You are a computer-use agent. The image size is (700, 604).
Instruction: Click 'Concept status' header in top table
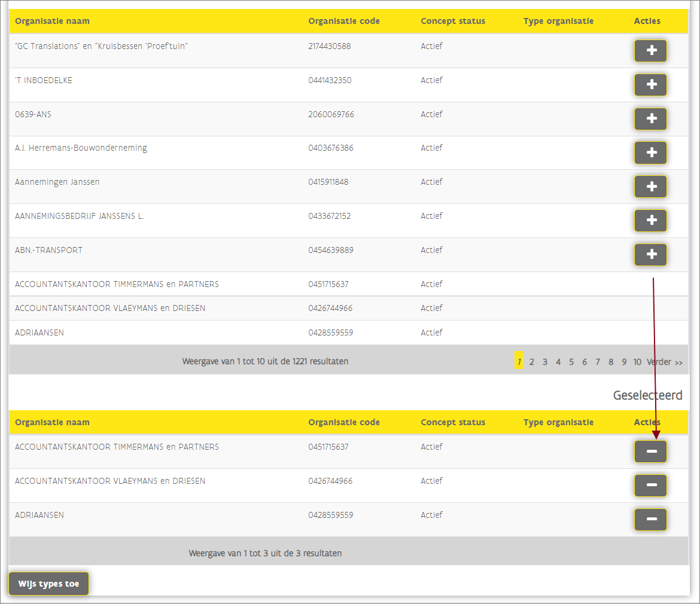pos(453,22)
